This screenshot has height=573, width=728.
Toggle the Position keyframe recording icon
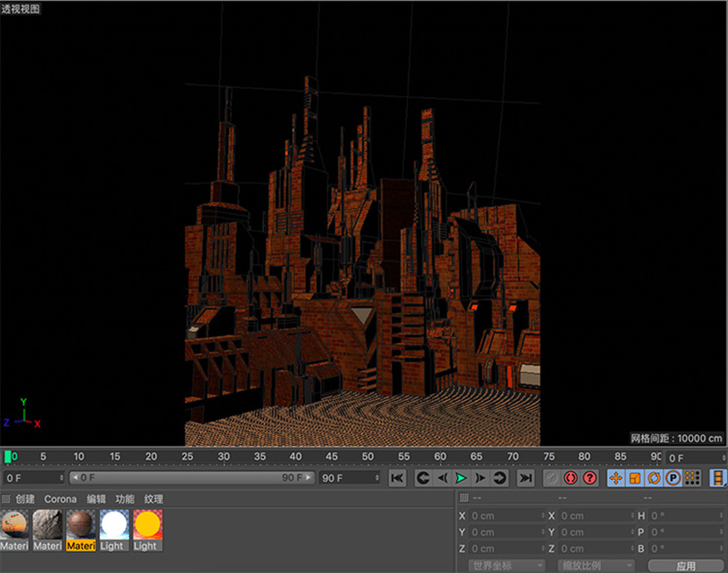(616, 478)
